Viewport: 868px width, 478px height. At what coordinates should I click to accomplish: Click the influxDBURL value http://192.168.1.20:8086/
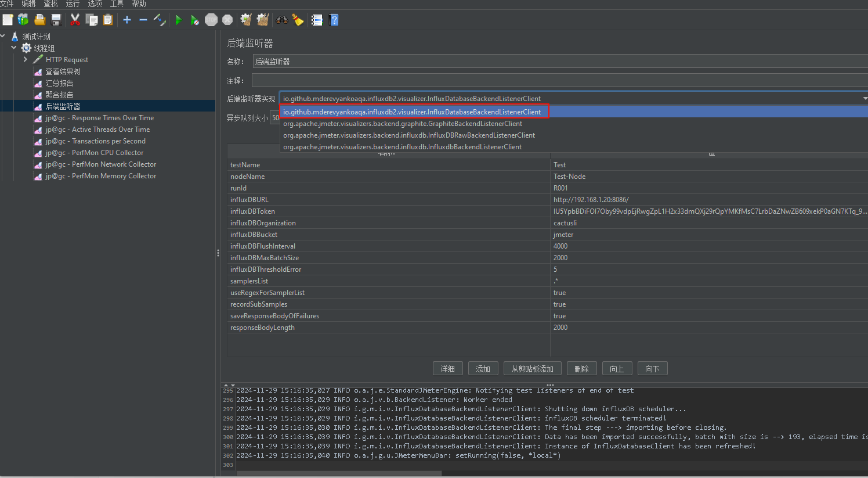[591, 200]
